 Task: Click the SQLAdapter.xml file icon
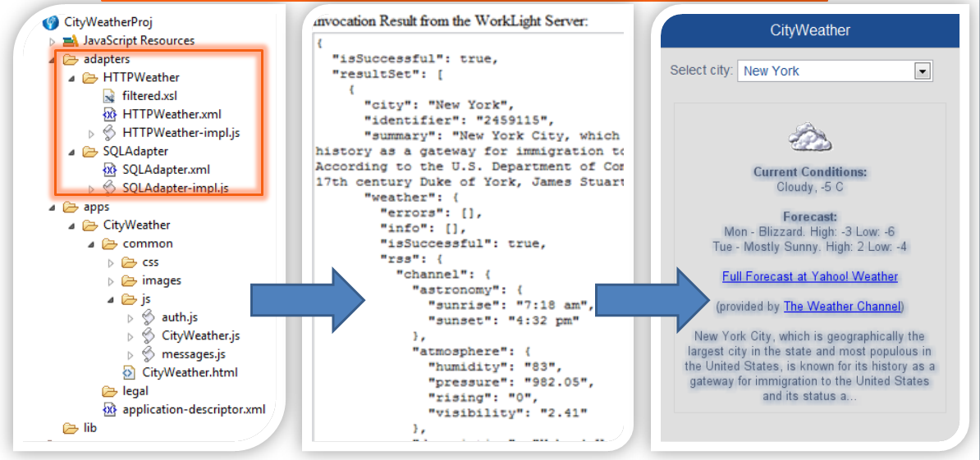[x=109, y=169]
